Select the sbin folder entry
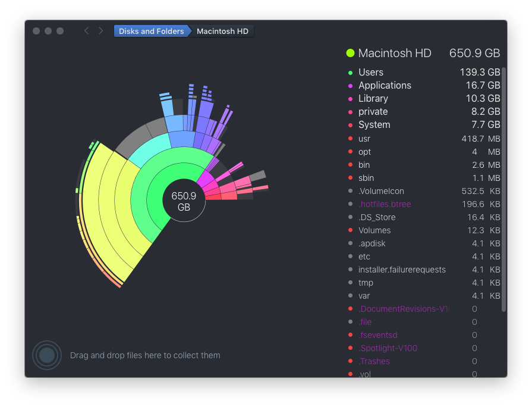Image resolution: width=532 pixels, height=407 pixels. (x=423, y=178)
